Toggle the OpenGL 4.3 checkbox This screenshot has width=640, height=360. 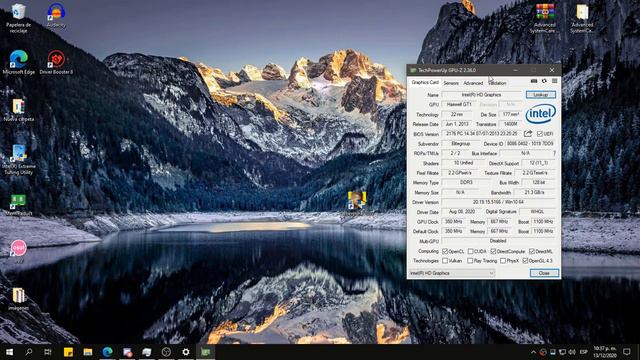525,260
